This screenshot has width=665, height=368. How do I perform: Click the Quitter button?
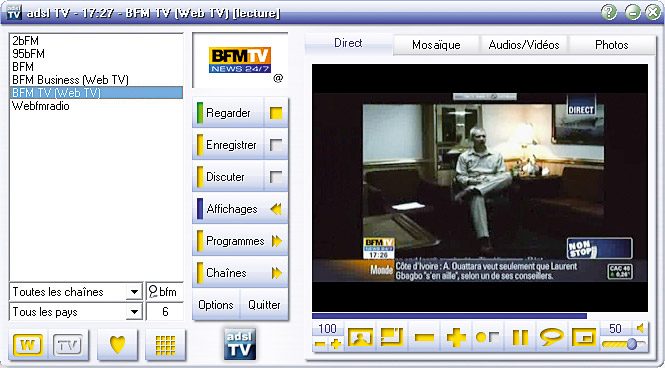(264, 305)
